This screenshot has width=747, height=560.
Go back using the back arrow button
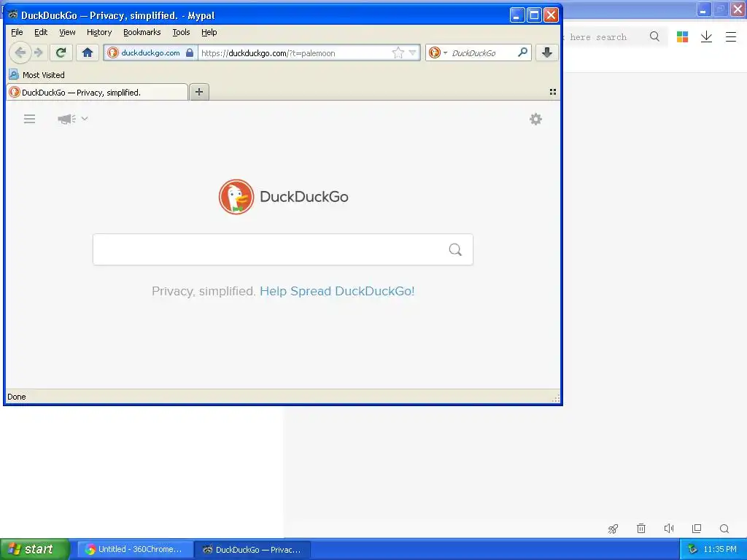20,52
